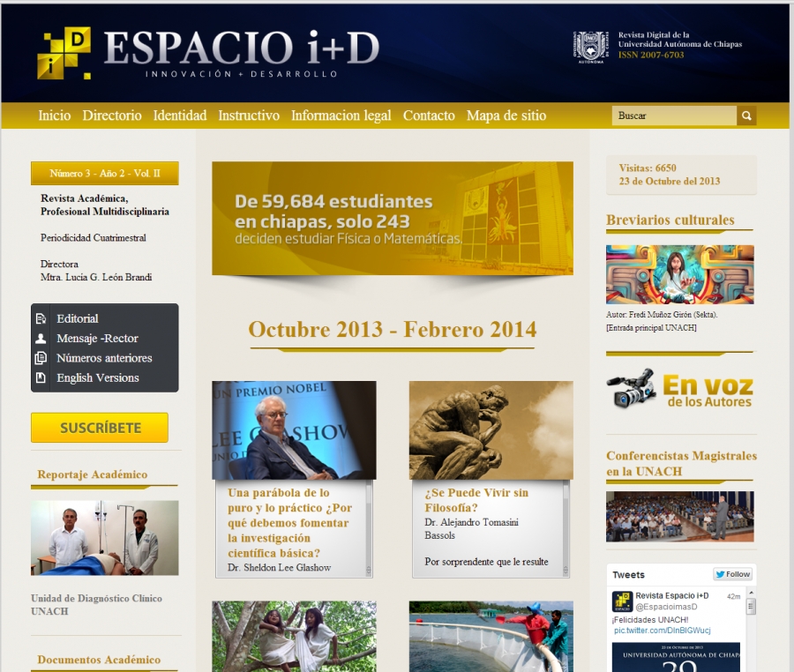Click the Revista Espacio i+D tweet author name
The width and height of the screenshot is (794, 672).
point(672,595)
